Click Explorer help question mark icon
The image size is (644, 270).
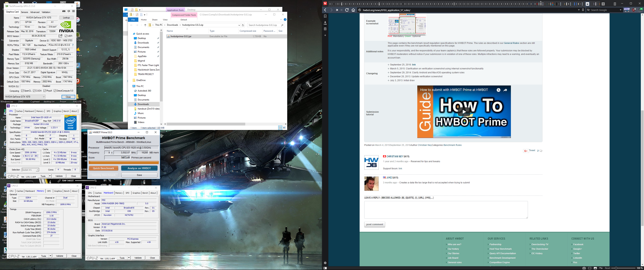point(285,19)
